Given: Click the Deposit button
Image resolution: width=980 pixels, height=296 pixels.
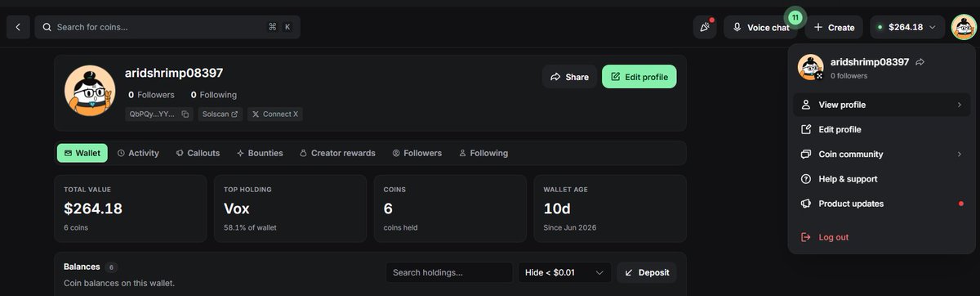Looking at the screenshot, I should pos(647,272).
